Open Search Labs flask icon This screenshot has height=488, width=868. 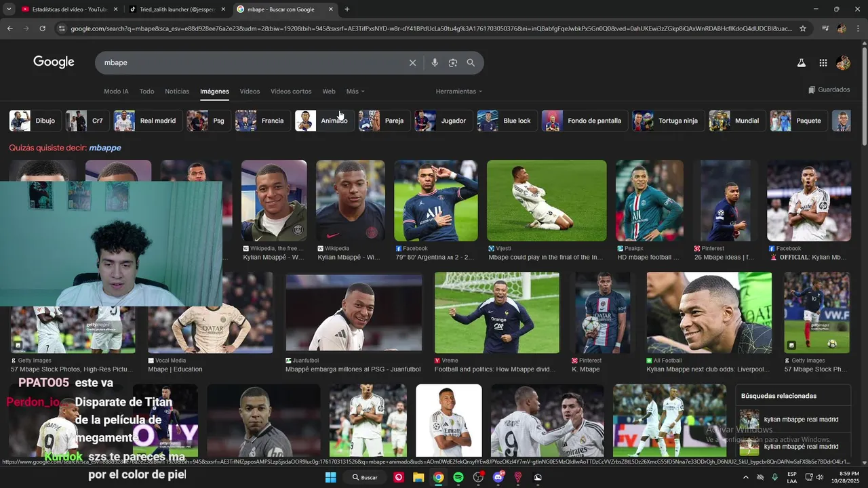[801, 62]
